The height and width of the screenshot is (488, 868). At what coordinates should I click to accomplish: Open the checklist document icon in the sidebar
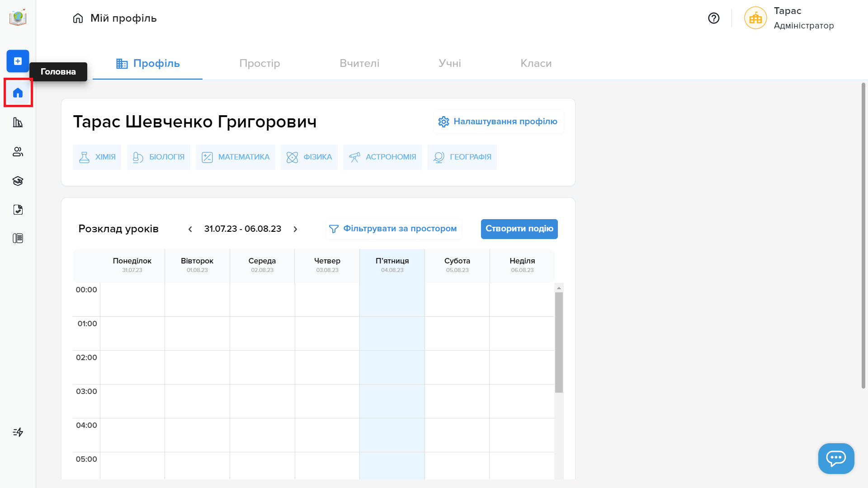18,210
